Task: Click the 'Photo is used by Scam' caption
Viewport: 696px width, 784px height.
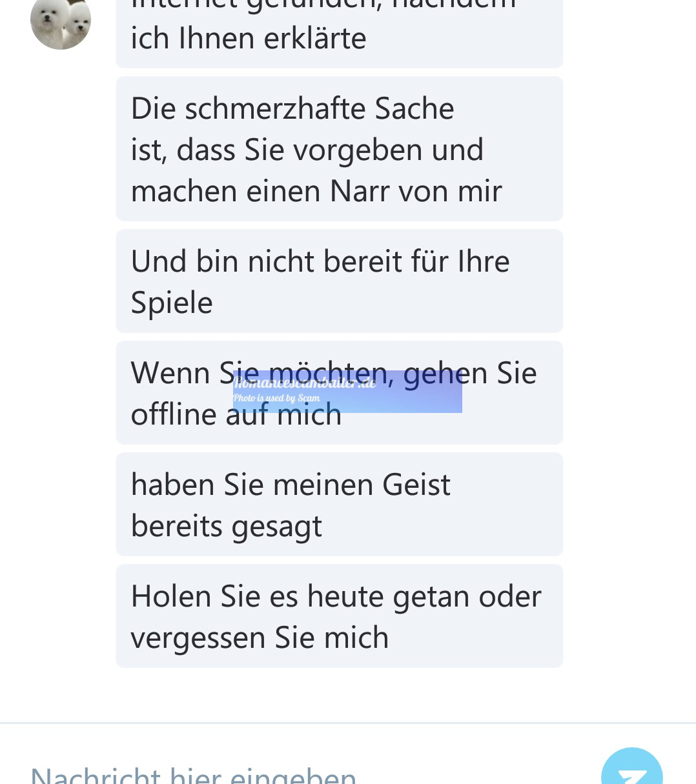Action: (276, 398)
